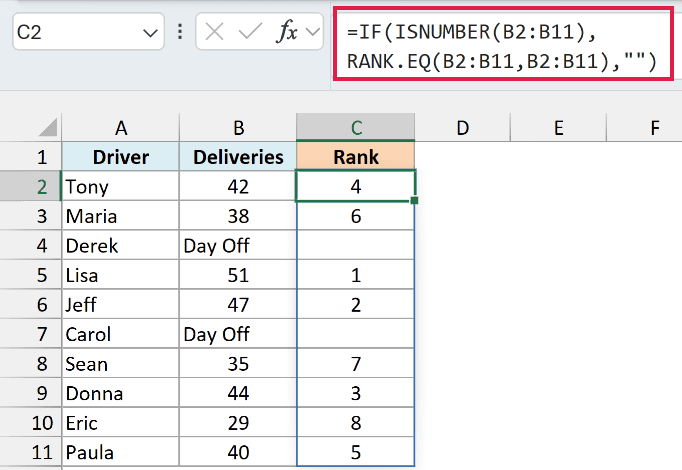This screenshot has height=470, width=682.
Task: Select column D header
Action: pyautogui.click(x=462, y=128)
